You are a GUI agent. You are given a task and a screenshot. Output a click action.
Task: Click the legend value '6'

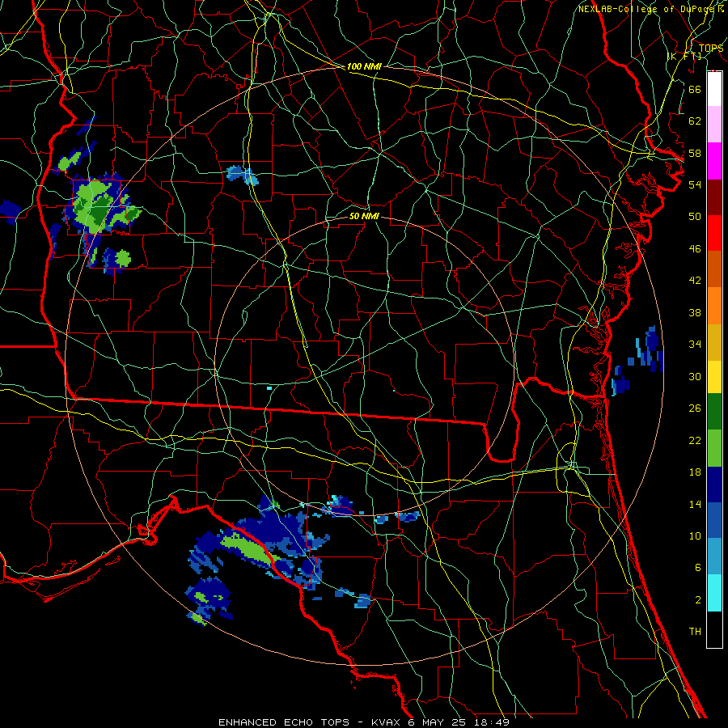tap(697, 568)
